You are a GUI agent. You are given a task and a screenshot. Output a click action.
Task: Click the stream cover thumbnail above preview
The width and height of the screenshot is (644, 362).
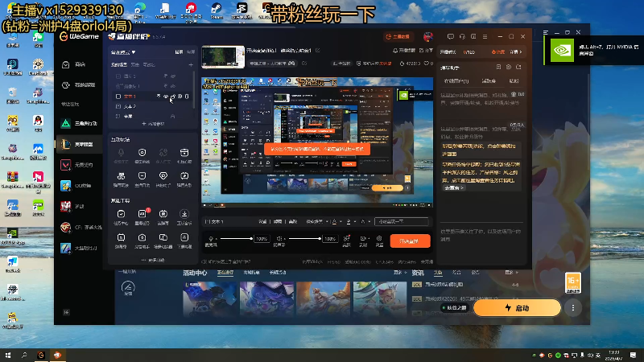(223, 56)
